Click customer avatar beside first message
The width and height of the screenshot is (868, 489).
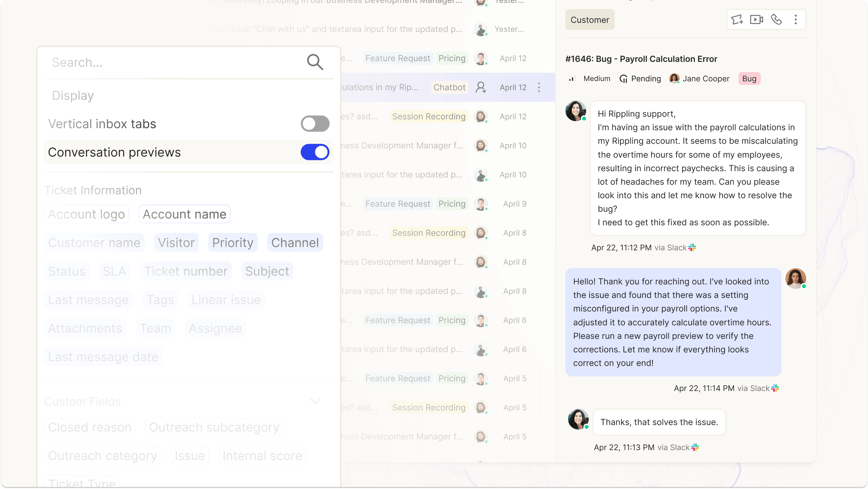(576, 111)
